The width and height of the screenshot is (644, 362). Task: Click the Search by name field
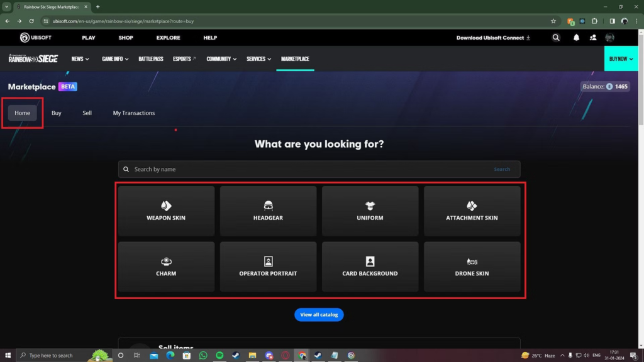coord(308,169)
